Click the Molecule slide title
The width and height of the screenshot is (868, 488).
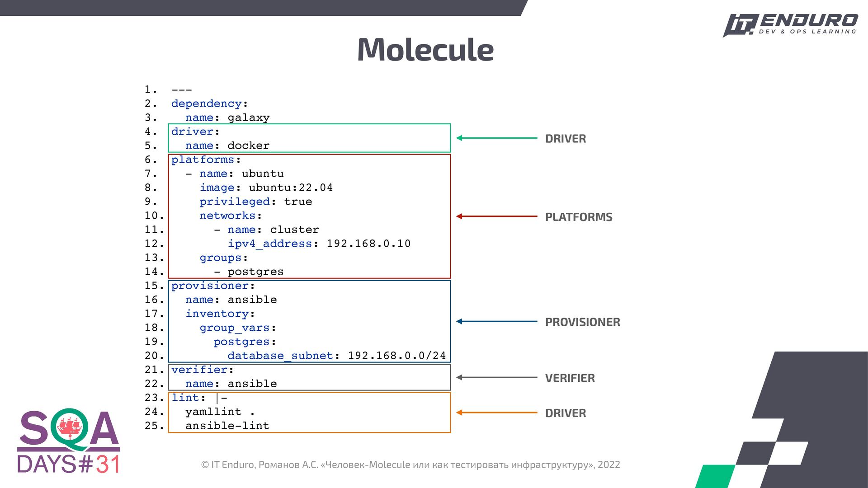425,49
